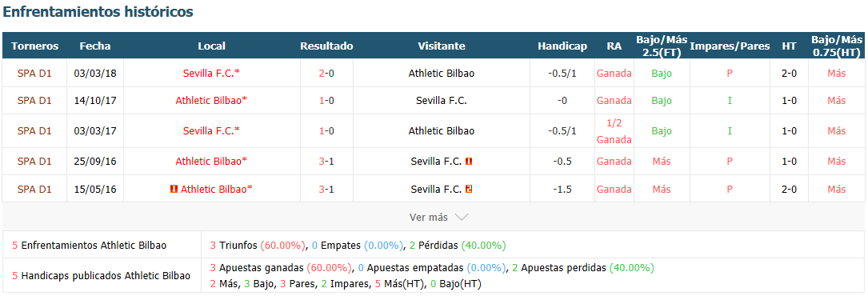Click the 1/2 Ganada RA cell
The image size is (868, 296).
click(x=614, y=131)
